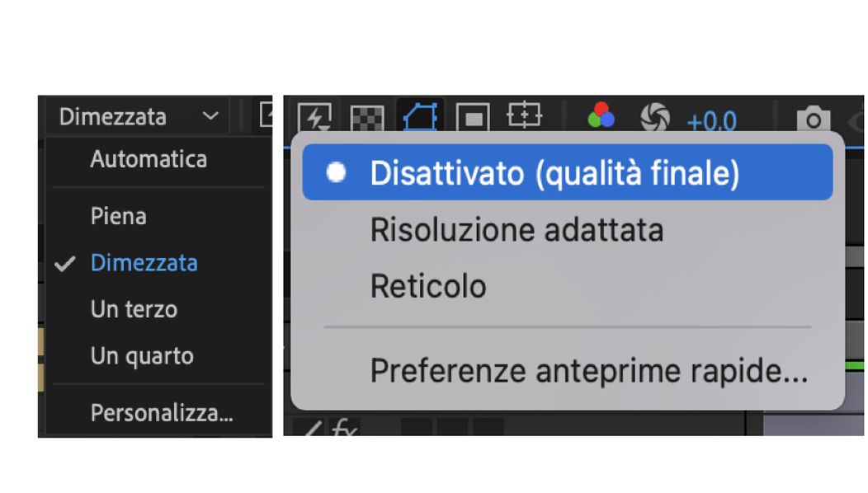Click the RGB color channels icon

[601, 117]
